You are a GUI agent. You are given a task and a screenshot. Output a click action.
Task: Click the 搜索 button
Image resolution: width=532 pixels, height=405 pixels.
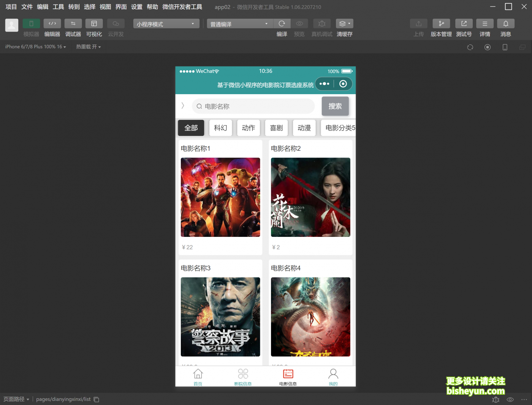[335, 106]
